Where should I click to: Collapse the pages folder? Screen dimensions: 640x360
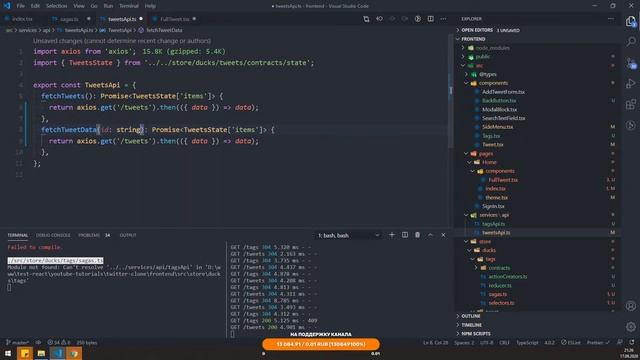pyautogui.click(x=486, y=153)
